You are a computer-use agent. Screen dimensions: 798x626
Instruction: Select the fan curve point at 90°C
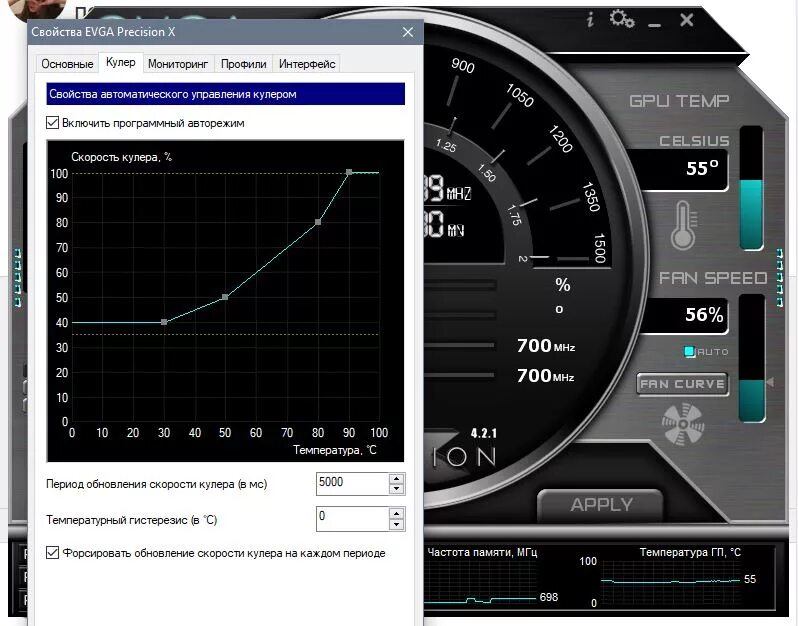tap(349, 173)
